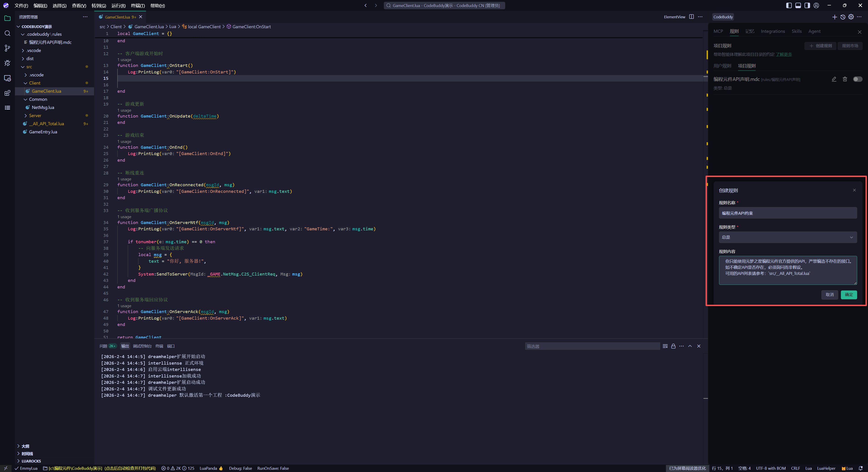Click the 规则名称 input field

click(x=788, y=213)
